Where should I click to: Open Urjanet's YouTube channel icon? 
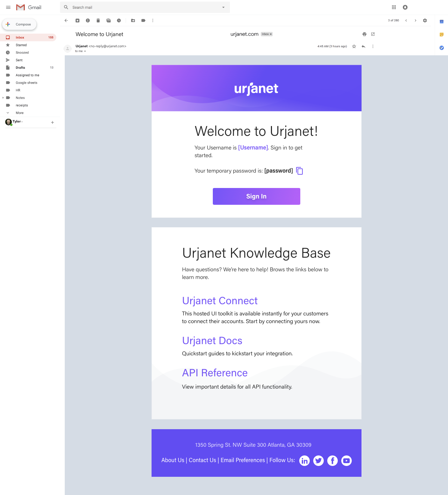point(346,461)
